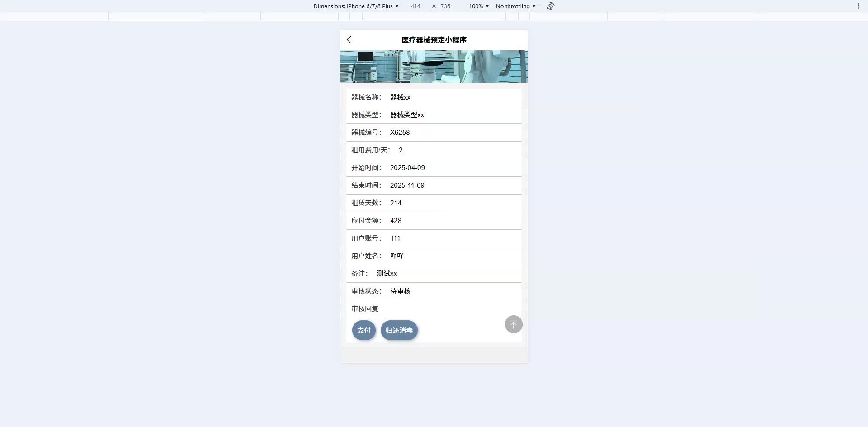868x427 pixels.
Task: Open the DevTools three-dot options menu
Action: [x=858, y=6]
